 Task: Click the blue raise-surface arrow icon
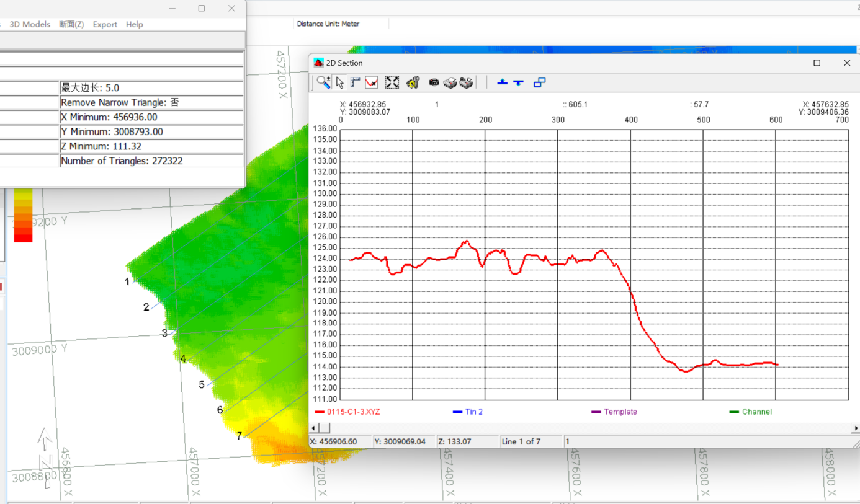pyautogui.click(x=502, y=82)
